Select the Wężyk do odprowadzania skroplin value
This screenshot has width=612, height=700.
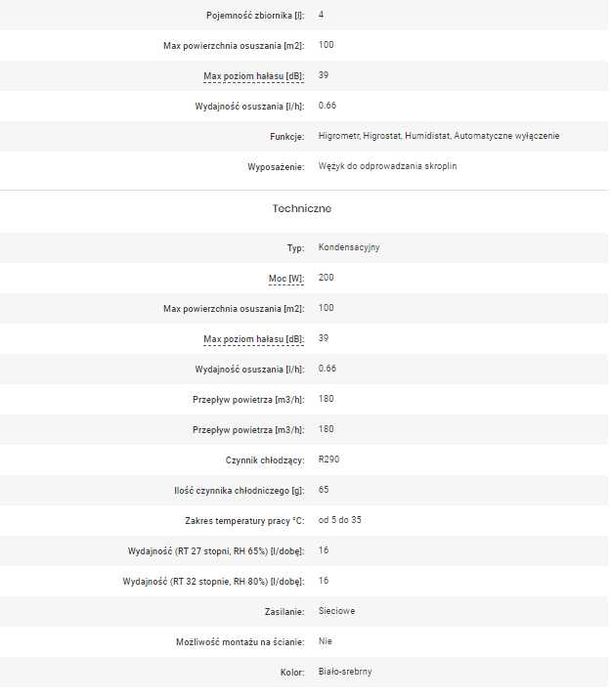[387, 166]
